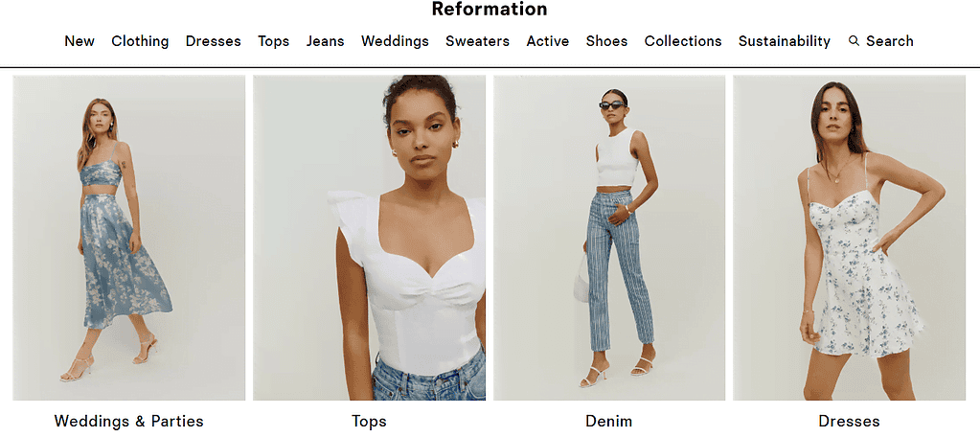Open the white floral mini dress image

tap(850, 238)
